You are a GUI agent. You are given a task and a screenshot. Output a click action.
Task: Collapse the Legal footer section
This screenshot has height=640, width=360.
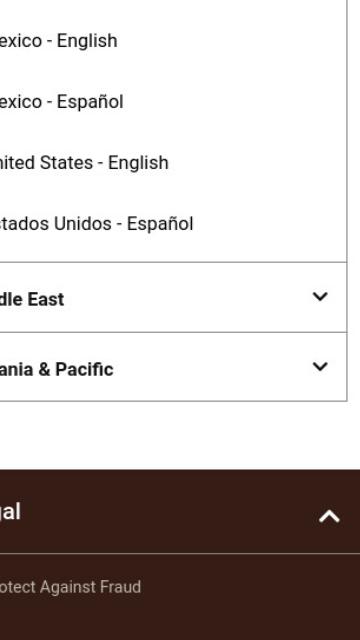coord(180,512)
